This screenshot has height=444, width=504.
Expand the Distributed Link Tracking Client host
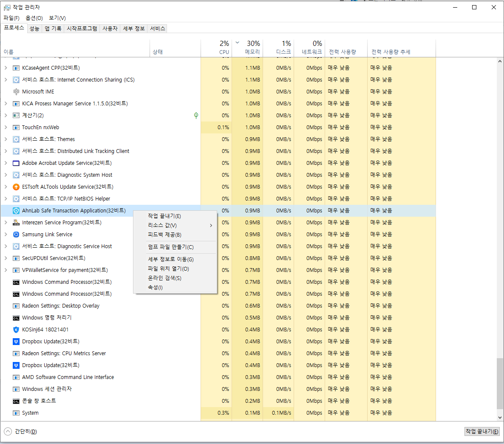6,151
